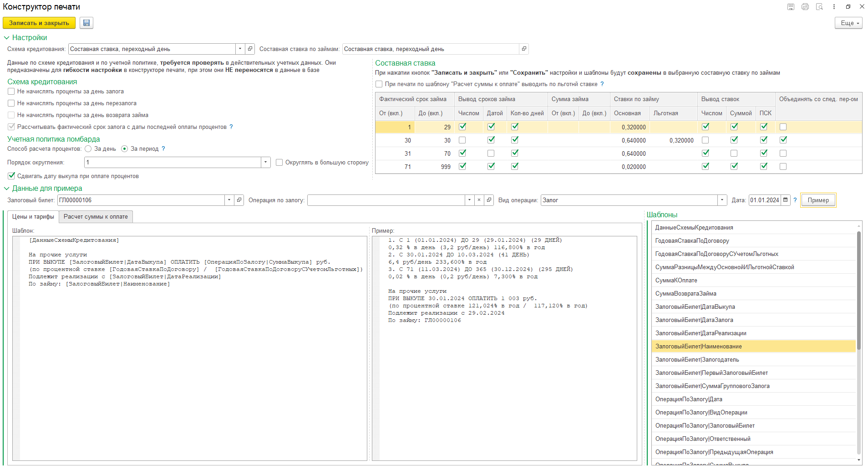Click the Схема кредитования heading link
Image resolution: width=868 pixels, height=470 pixels.
[x=42, y=82]
